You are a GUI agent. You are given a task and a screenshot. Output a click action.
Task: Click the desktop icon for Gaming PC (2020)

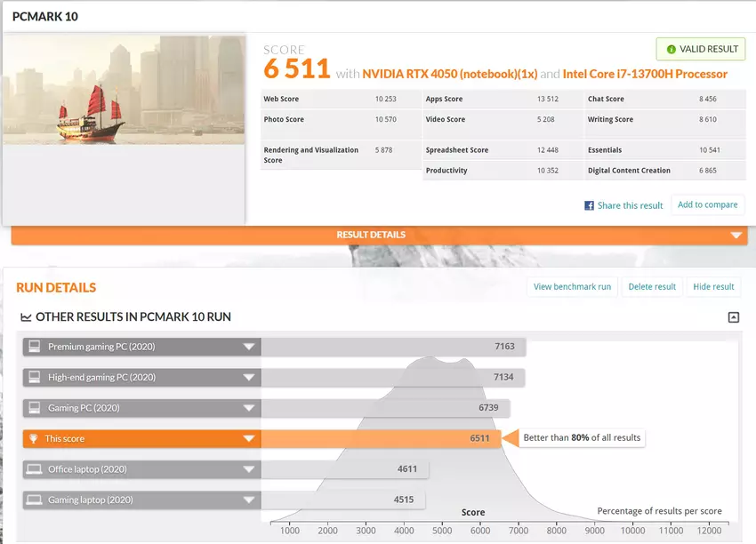tap(34, 408)
